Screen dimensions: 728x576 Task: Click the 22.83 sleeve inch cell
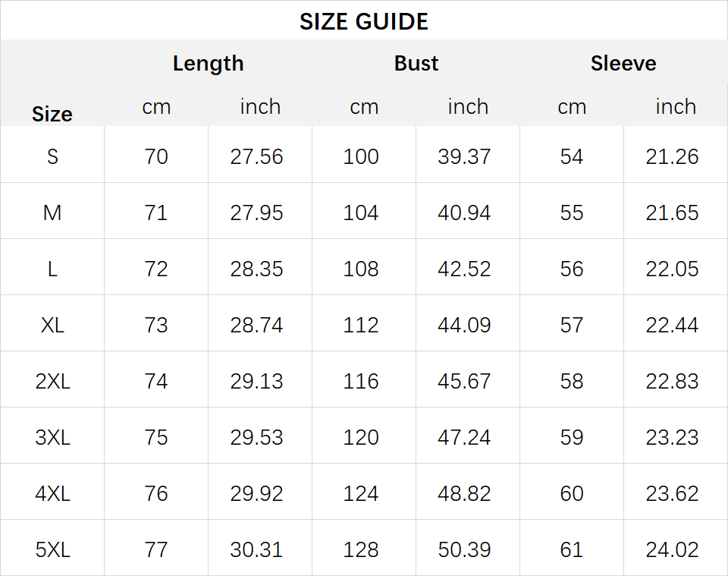pos(672,382)
